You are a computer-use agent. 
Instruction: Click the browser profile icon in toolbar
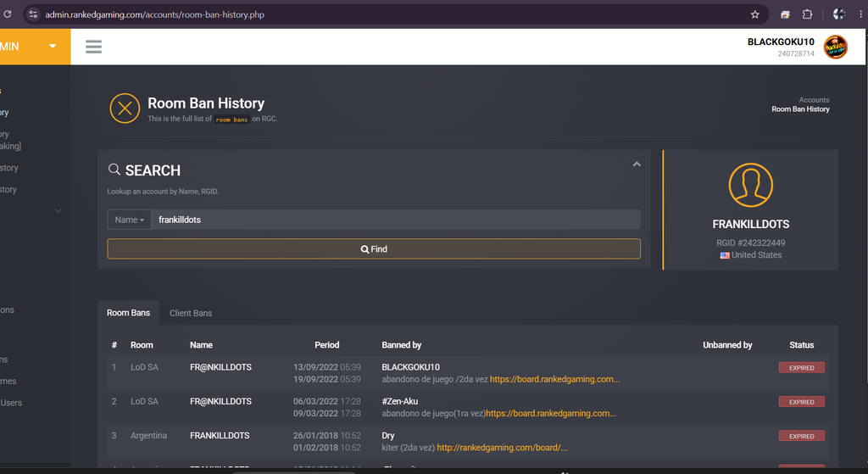click(839, 14)
